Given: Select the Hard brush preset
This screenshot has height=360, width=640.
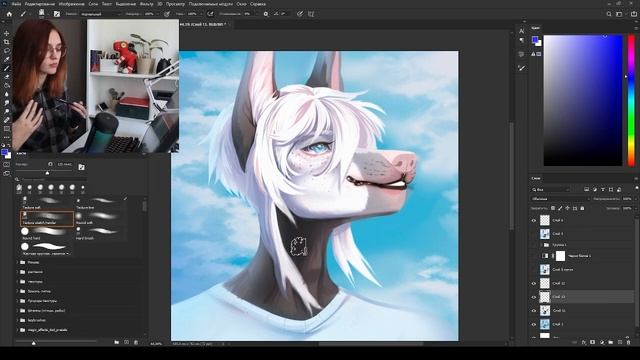Looking at the screenshot, I should click(x=100, y=233).
